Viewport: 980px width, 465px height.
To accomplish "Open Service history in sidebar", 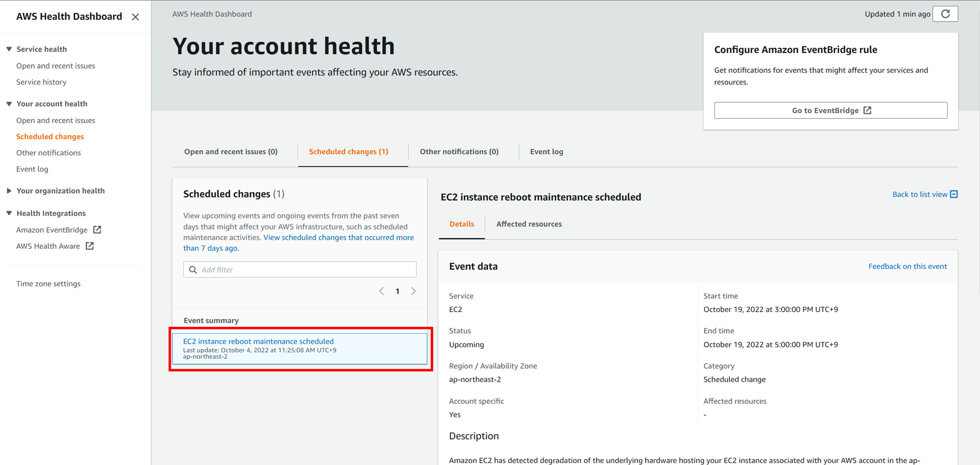I will (41, 82).
